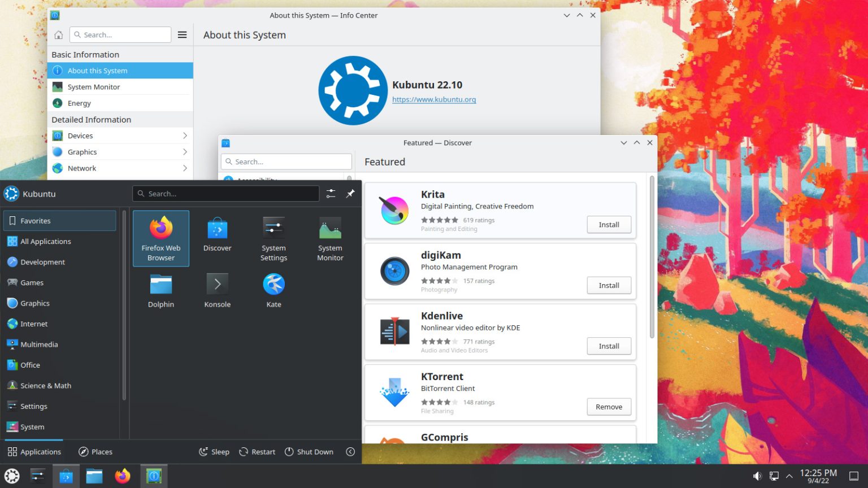Image resolution: width=868 pixels, height=488 pixels.
Task: Open the Kubuntu launcher from the taskbar
Action: click(x=11, y=476)
